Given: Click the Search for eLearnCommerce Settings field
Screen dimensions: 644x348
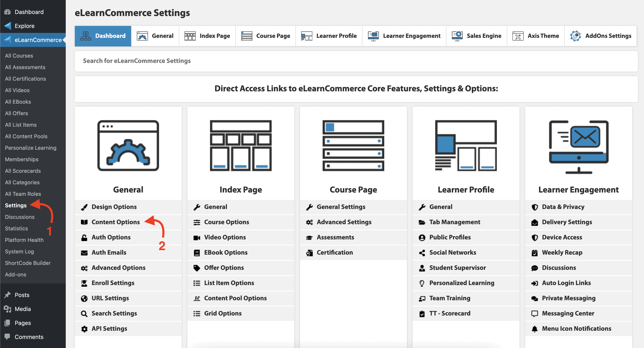Looking at the screenshot, I should (356, 61).
